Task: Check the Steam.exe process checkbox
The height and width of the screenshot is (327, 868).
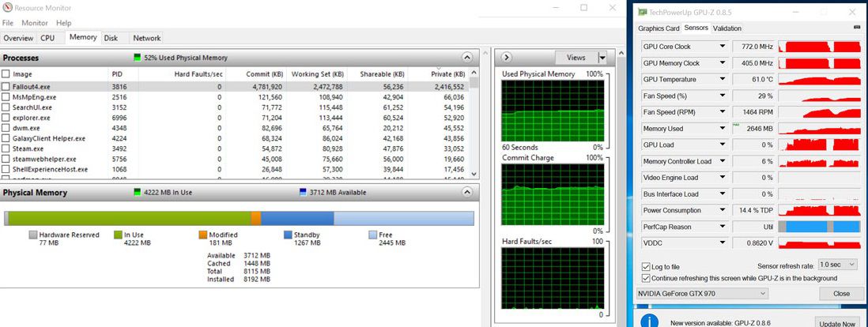Action: tap(6, 148)
